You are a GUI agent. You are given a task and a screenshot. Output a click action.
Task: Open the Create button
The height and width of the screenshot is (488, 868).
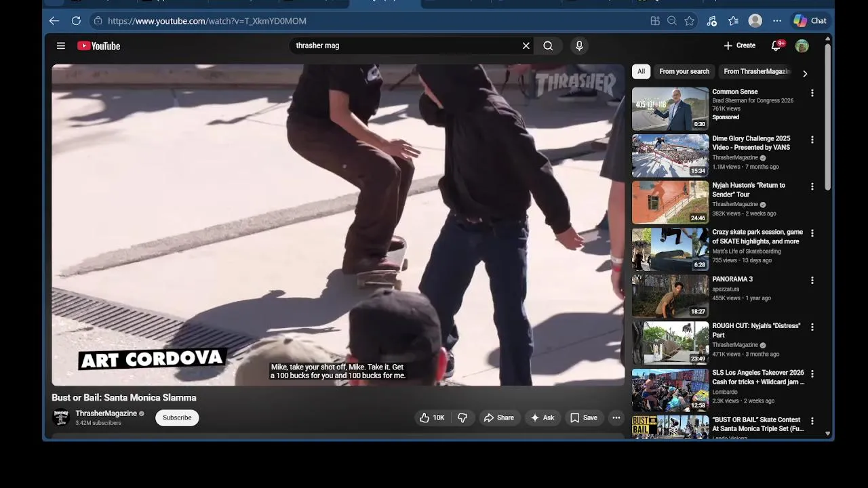739,45
